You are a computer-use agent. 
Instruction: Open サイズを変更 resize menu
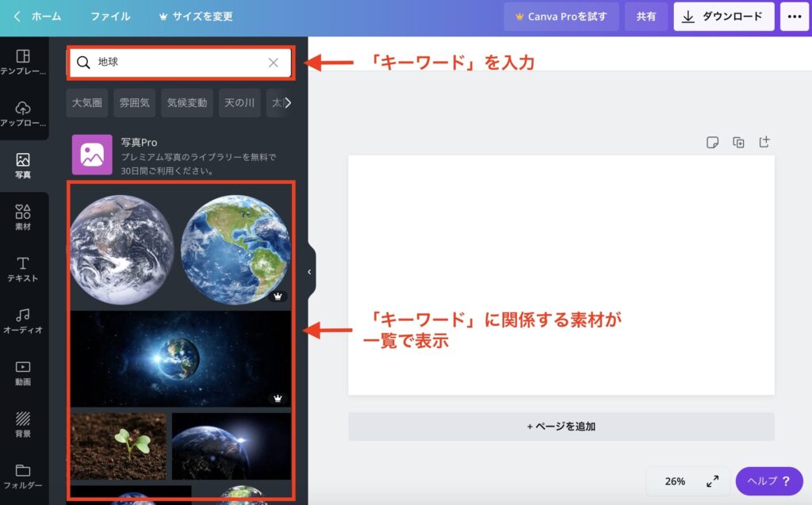[196, 17]
